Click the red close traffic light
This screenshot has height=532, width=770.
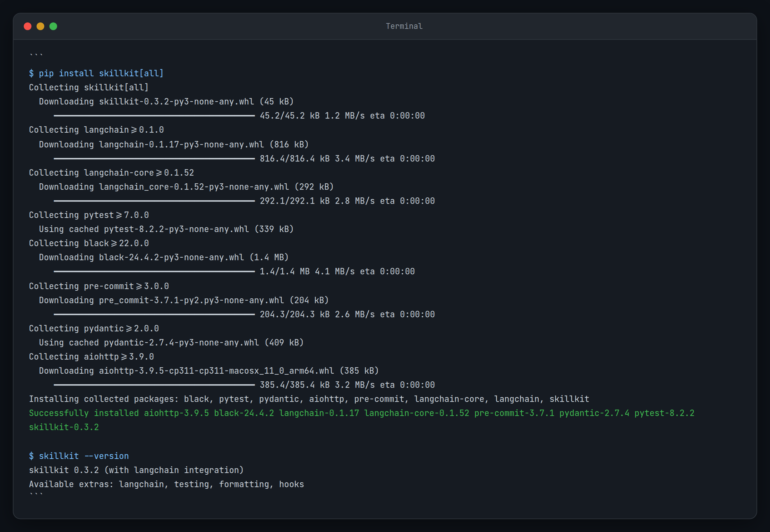coord(28,26)
